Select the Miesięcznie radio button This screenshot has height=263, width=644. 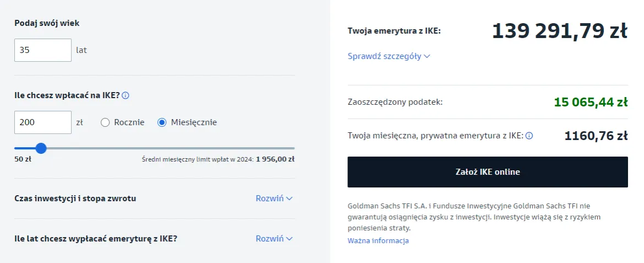coord(162,122)
